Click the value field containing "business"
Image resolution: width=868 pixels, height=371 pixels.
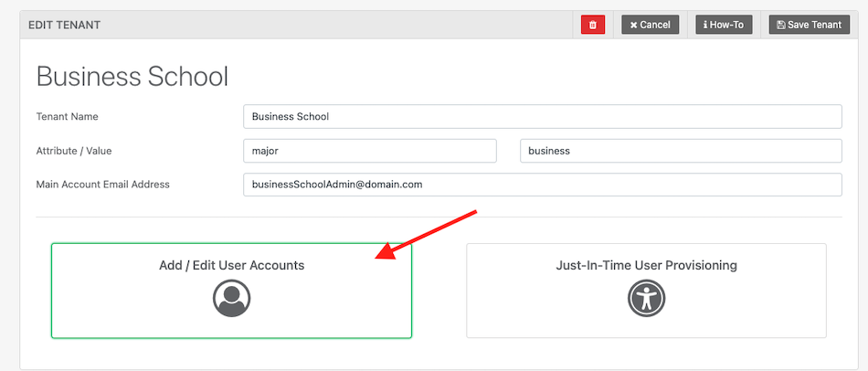coord(680,151)
